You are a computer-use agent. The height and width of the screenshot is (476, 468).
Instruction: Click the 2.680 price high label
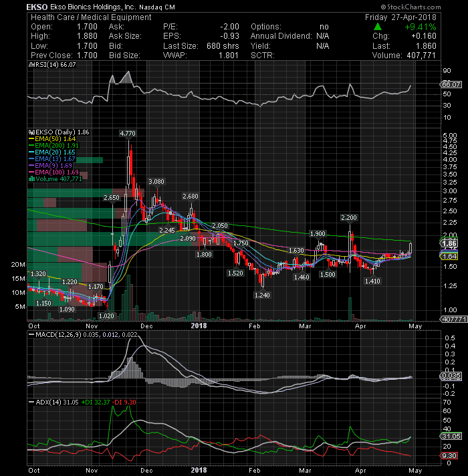[191, 197]
